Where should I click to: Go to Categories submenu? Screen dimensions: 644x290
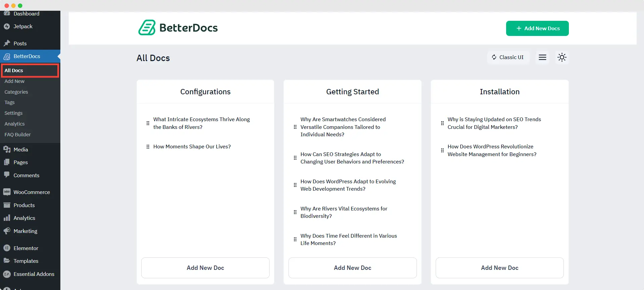(x=16, y=92)
